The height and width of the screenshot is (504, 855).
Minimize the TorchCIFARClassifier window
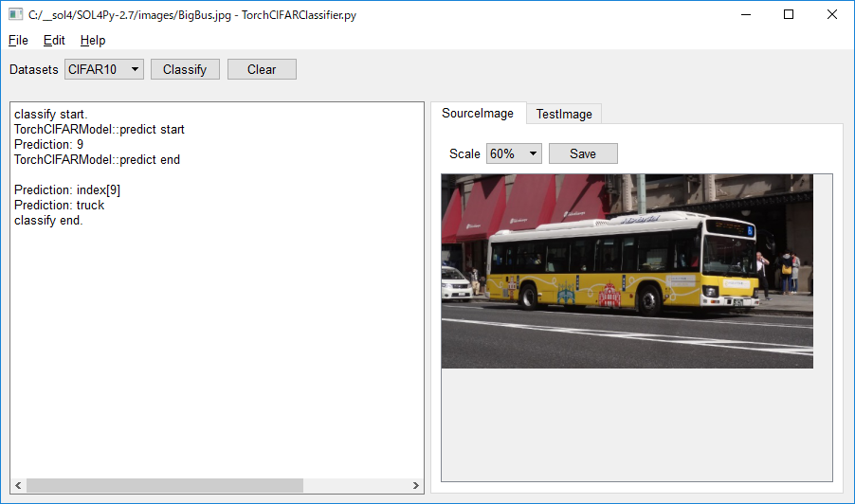click(746, 15)
